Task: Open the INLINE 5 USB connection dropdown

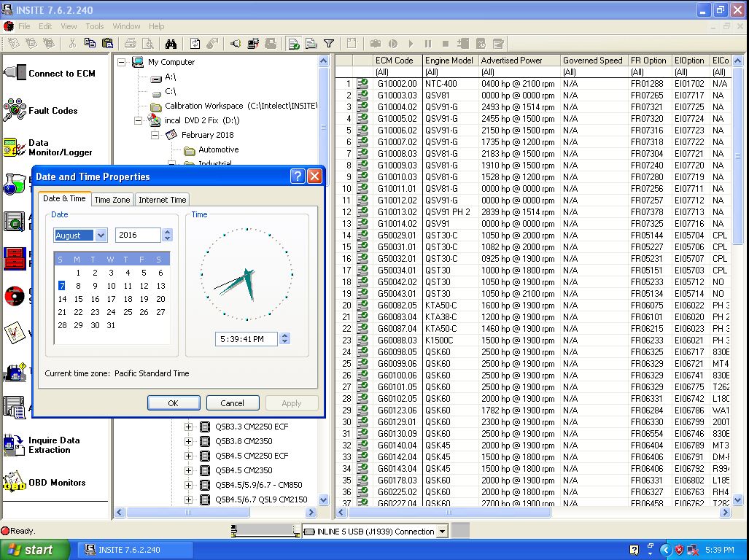Action: (x=443, y=532)
